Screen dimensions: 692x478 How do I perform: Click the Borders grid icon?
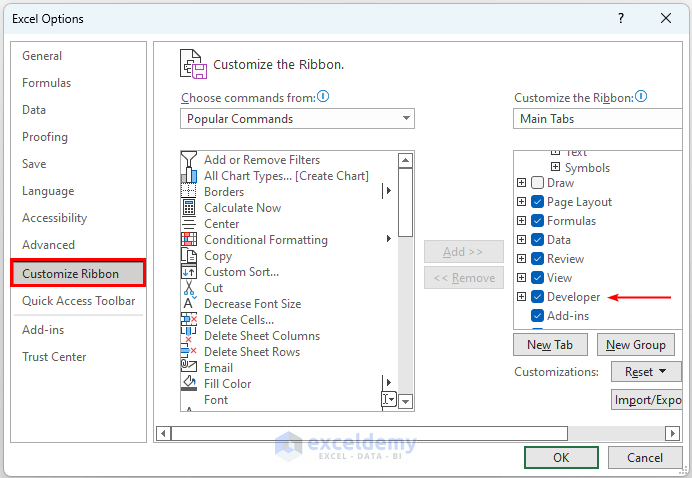(189, 192)
